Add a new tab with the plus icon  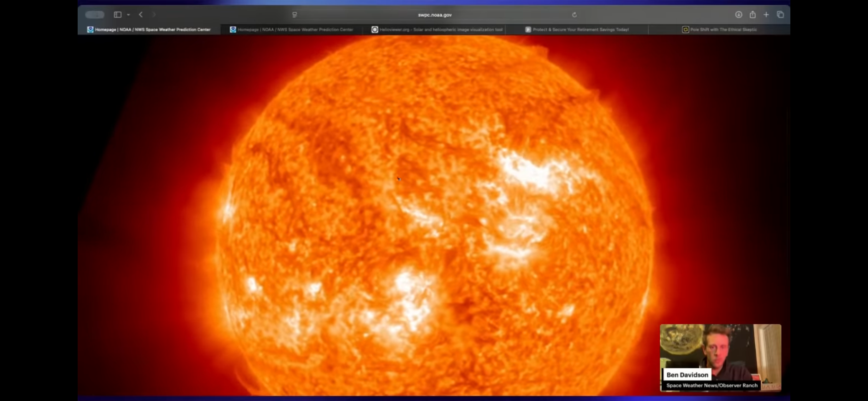(766, 15)
